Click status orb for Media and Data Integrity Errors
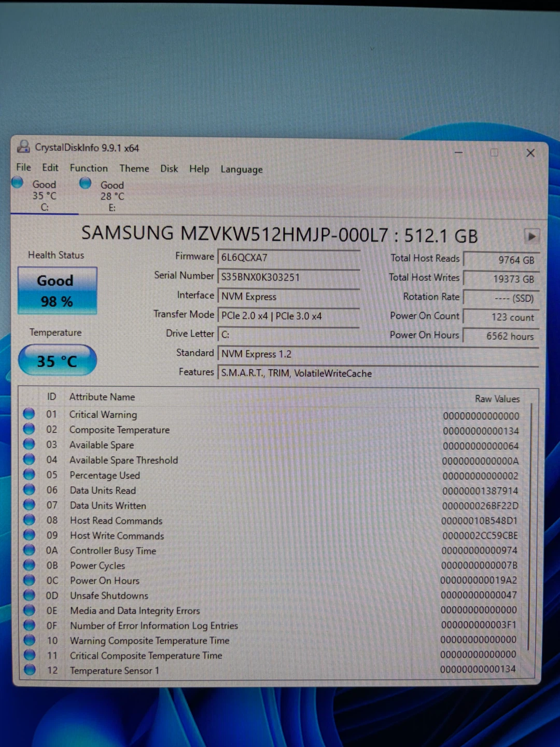This screenshot has width=560, height=747. pos(30,610)
